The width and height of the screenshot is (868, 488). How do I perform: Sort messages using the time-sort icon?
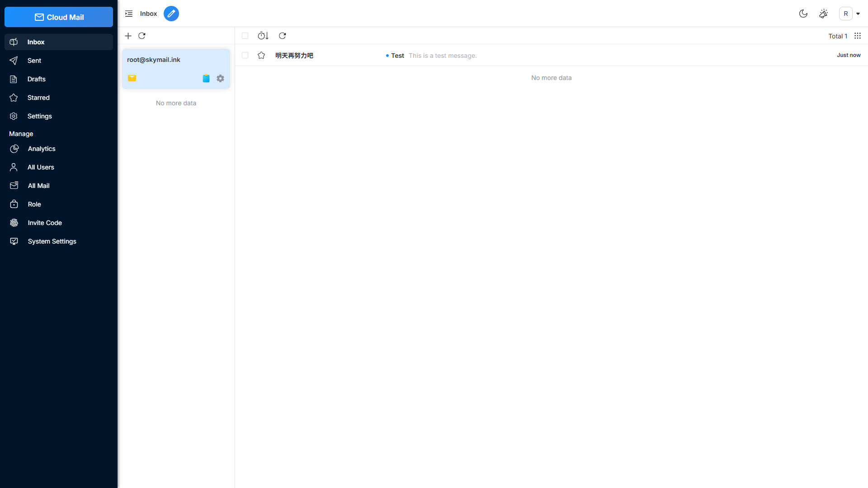(x=263, y=36)
